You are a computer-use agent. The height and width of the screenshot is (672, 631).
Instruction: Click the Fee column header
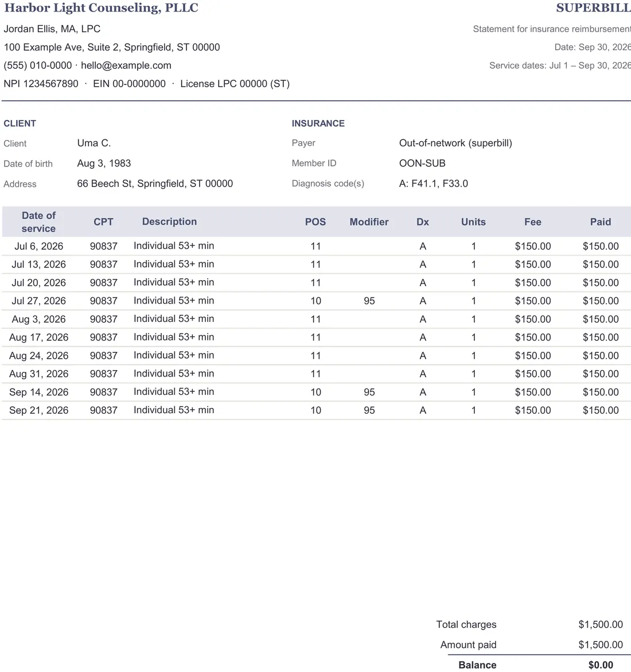[x=533, y=222]
